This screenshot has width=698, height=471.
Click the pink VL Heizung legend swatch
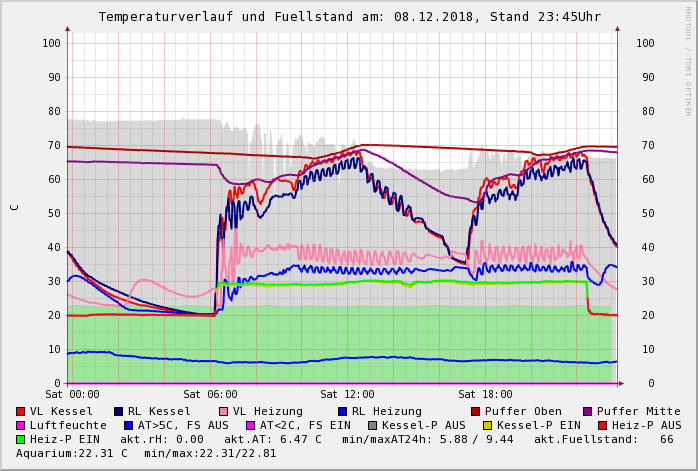(223, 411)
